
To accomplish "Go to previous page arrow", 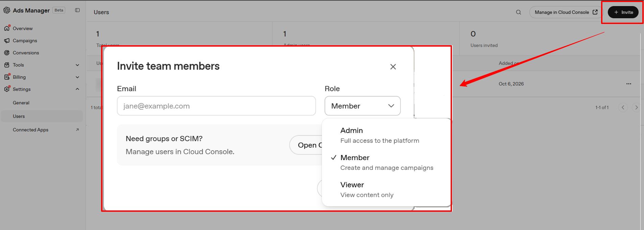I will pyautogui.click(x=623, y=107).
